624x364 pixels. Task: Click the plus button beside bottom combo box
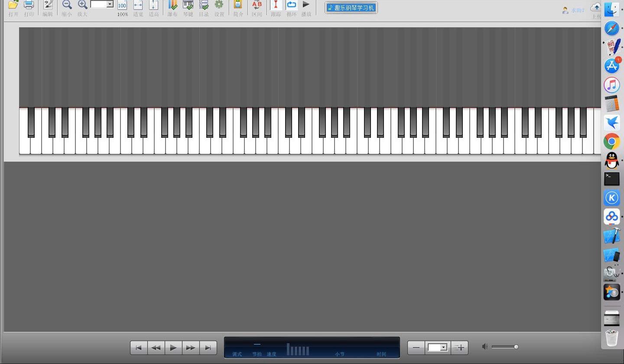(x=459, y=348)
